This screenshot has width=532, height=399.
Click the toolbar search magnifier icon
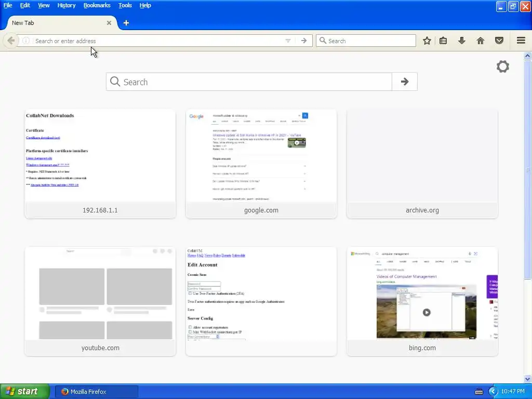(x=323, y=41)
